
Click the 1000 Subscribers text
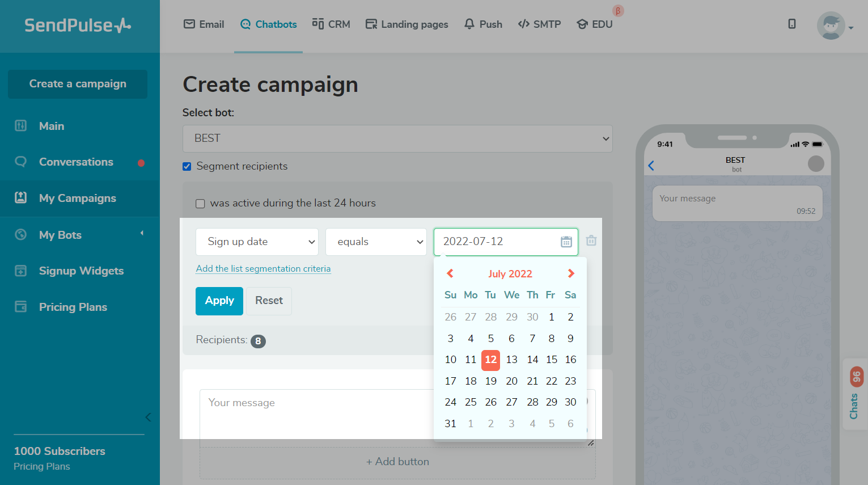(x=60, y=452)
